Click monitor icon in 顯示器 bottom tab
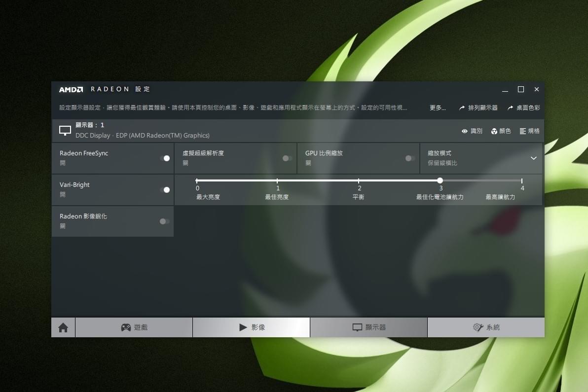Screen dimensions: 588x392 tap(357, 327)
